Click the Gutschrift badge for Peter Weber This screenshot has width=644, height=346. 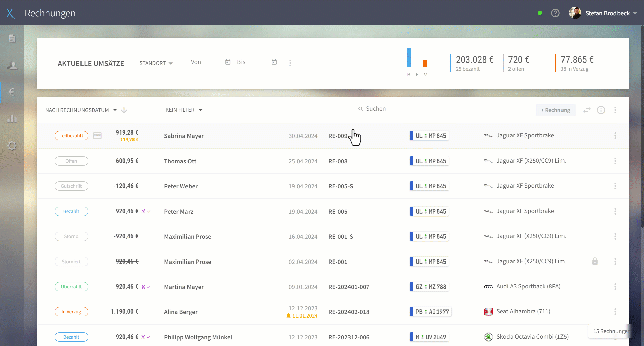pyautogui.click(x=71, y=186)
